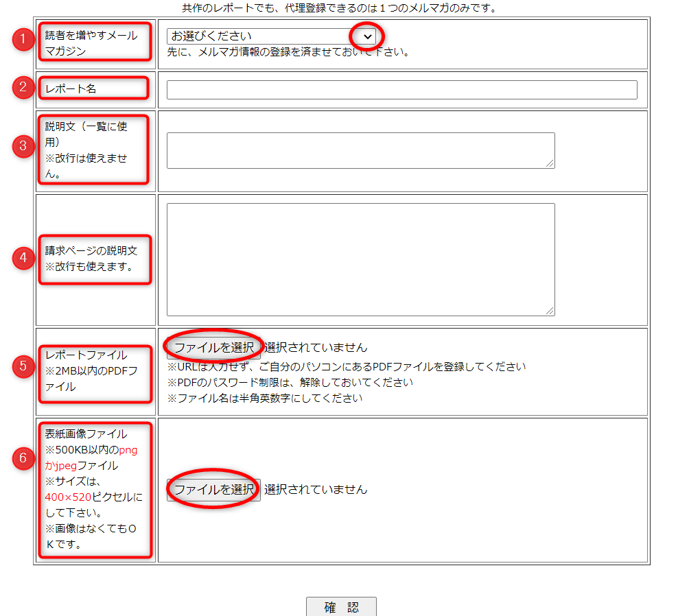Click the レポートファイル label text
Viewport: 678px width, 616px height.
click(86, 355)
